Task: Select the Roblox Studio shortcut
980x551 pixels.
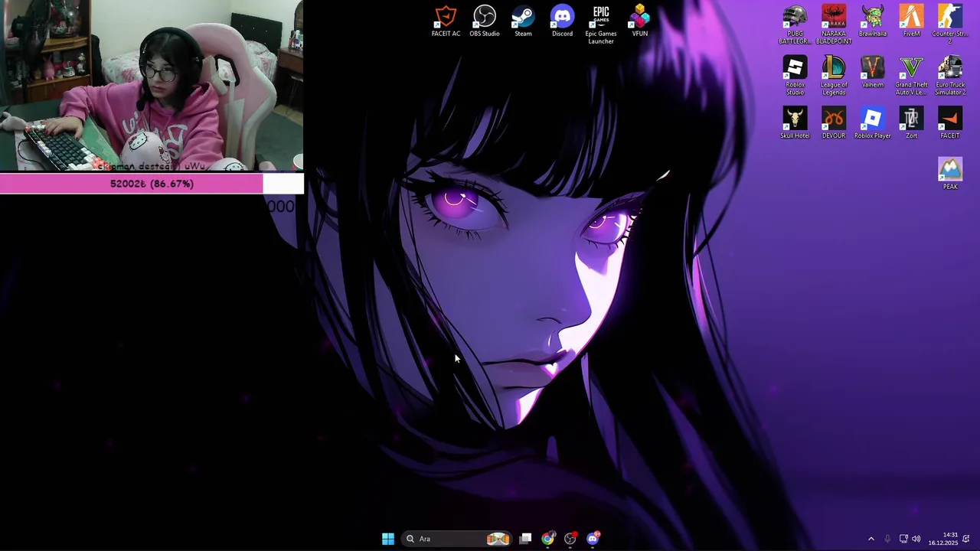Action: [x=795, y=77]
